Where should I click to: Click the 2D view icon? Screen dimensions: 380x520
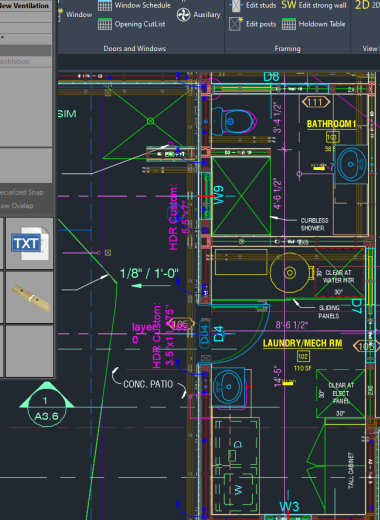pyautogui.click(x=362, y=5)
